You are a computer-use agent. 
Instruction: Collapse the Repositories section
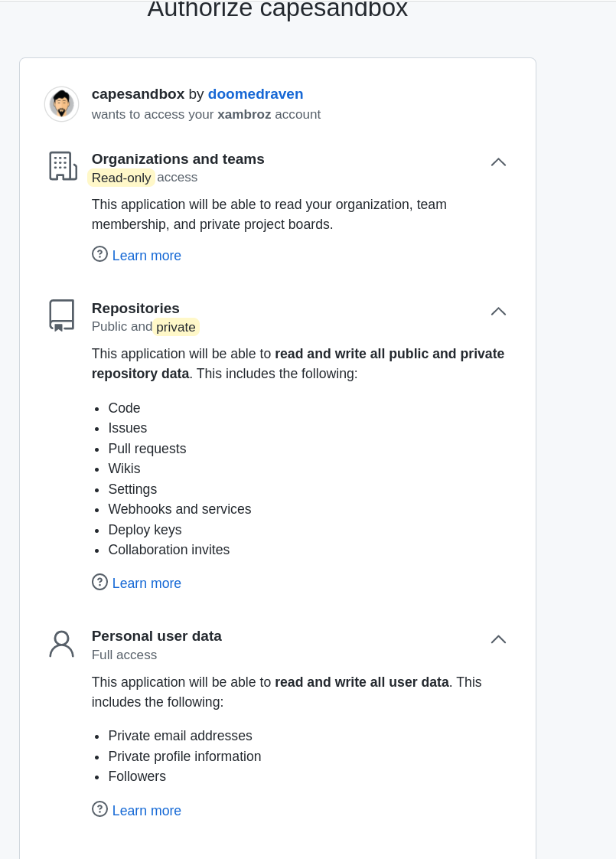[498, 311]
